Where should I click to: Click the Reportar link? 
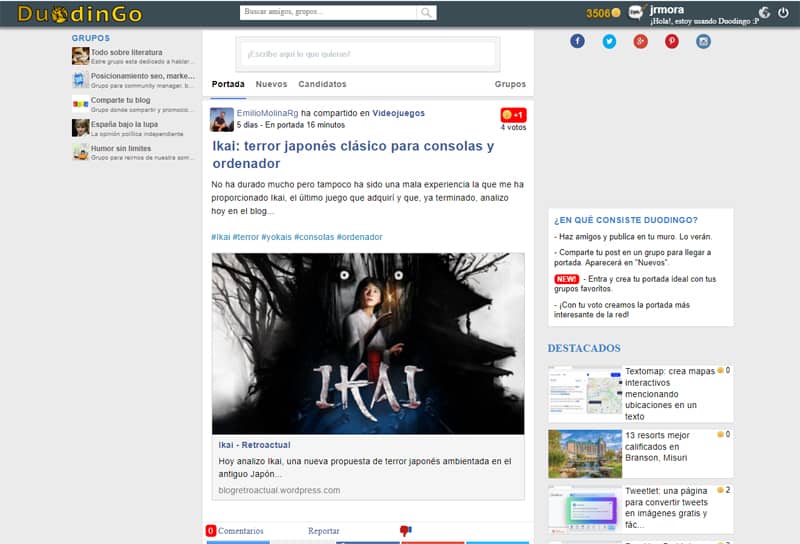(323, 531)
